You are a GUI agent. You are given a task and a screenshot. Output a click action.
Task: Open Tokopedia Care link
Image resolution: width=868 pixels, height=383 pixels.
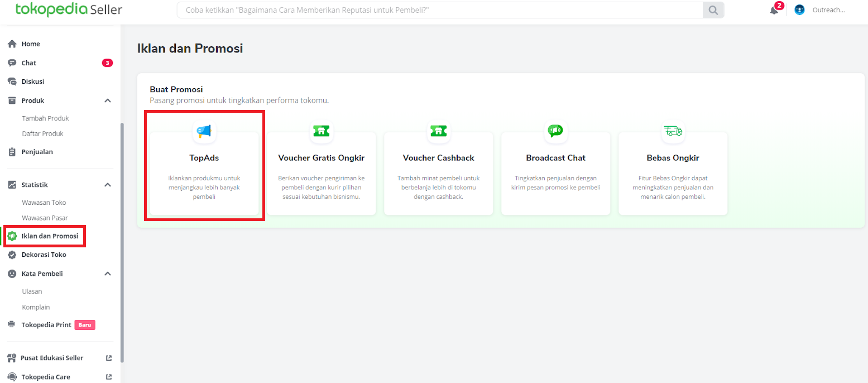(x=46, y=377)
